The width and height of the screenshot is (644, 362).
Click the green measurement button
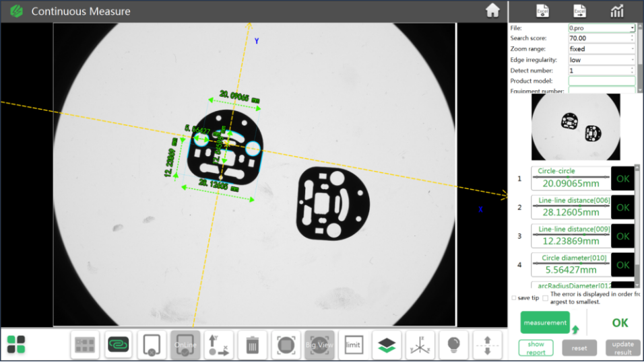pyautogui.click(x=545, y=322)
